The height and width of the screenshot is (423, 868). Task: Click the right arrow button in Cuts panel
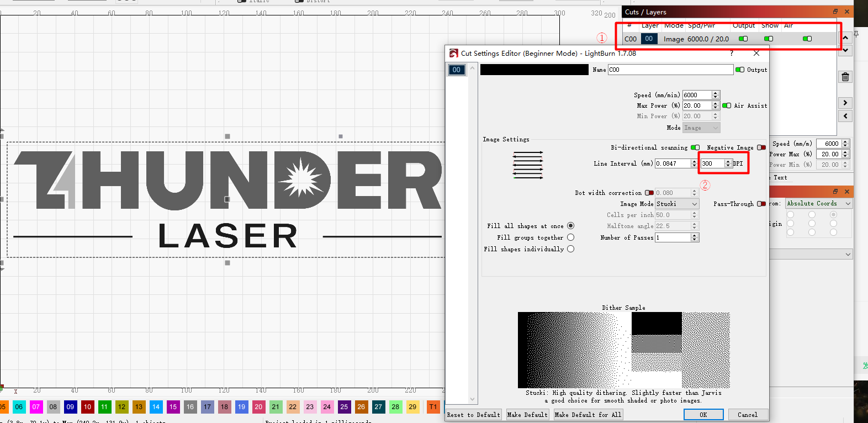[x=845, y=103]
